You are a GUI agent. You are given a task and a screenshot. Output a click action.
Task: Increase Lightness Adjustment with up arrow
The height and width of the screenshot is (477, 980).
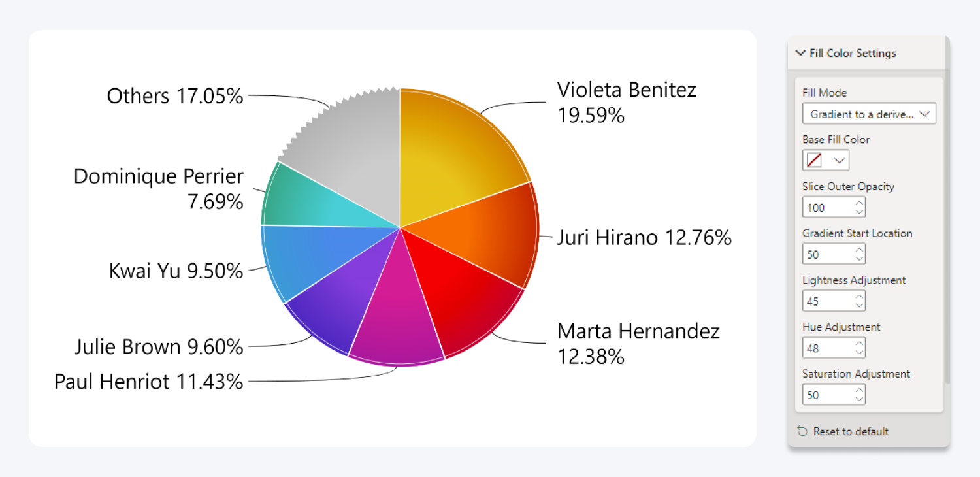coord(859,297)
